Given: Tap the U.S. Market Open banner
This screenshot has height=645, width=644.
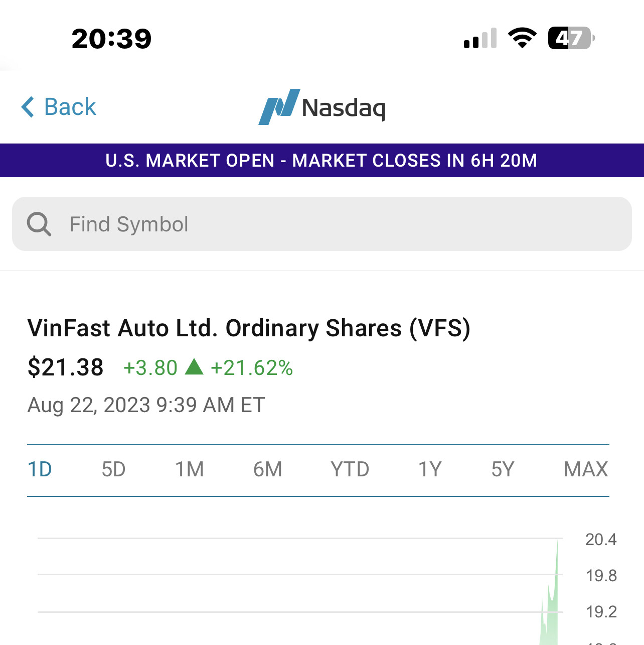Looking at the screenshot, I should tap(322, 161).
